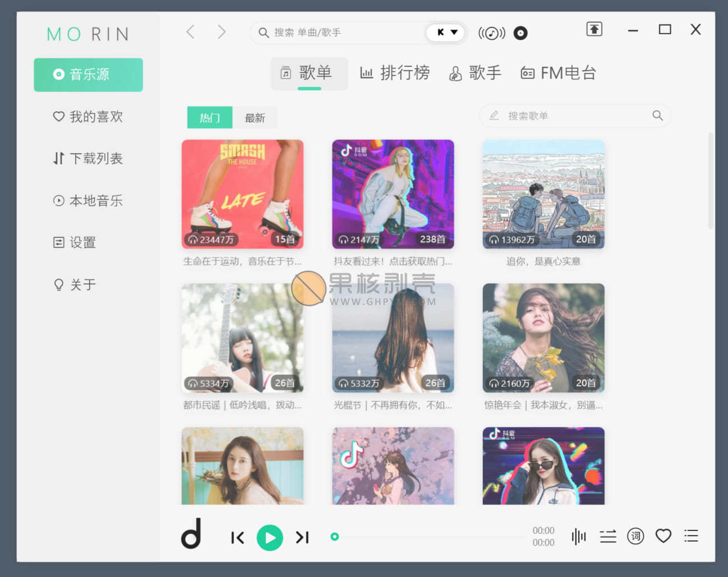Favorite the current song with the heart

(664, 536)
